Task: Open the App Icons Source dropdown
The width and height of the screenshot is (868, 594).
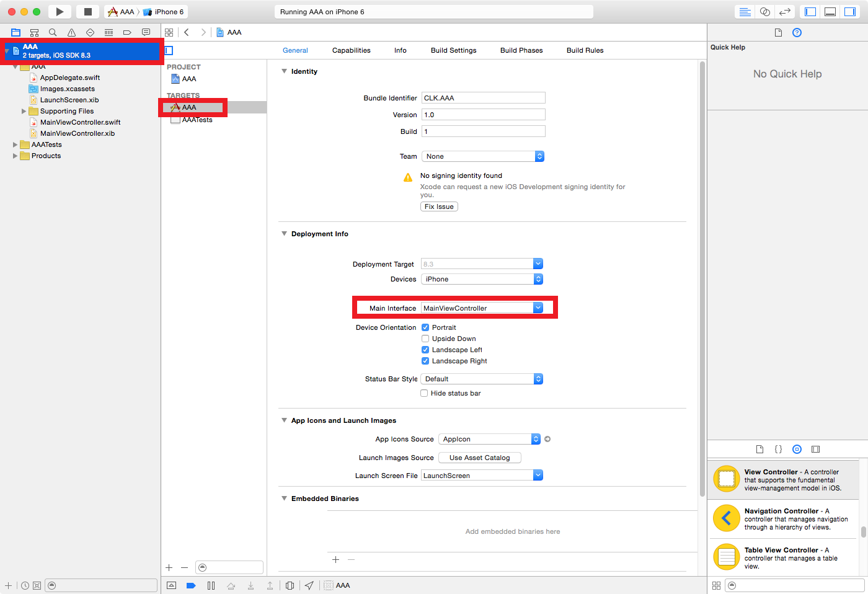Action: click(x=490, y=439)
